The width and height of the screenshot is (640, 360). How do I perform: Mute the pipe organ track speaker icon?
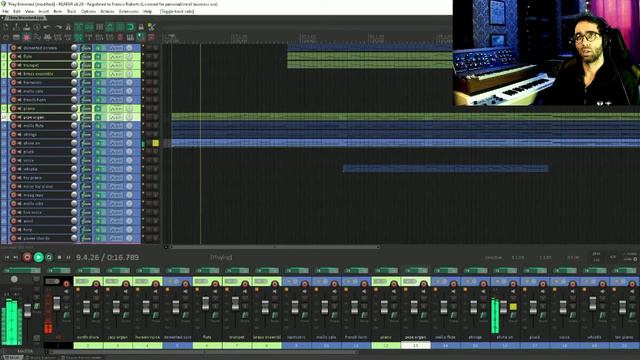pyautogui.click(x=19, y=117)
